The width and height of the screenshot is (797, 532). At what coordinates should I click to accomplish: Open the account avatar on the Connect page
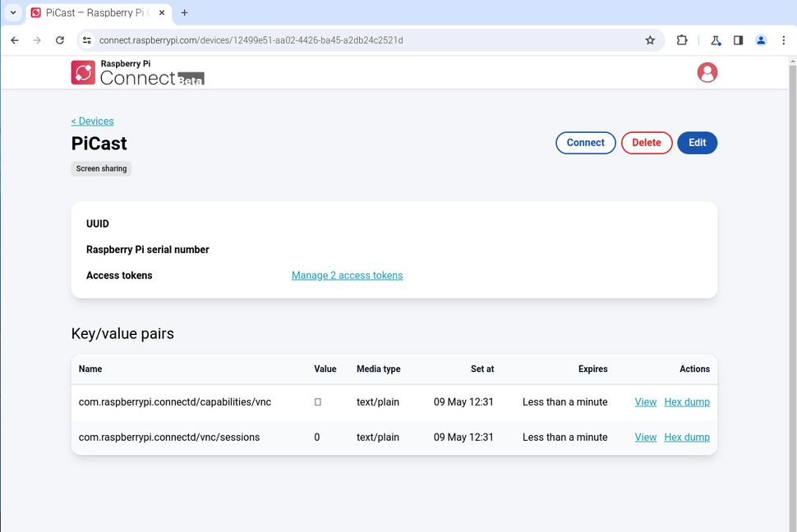(x=707, y=72)
